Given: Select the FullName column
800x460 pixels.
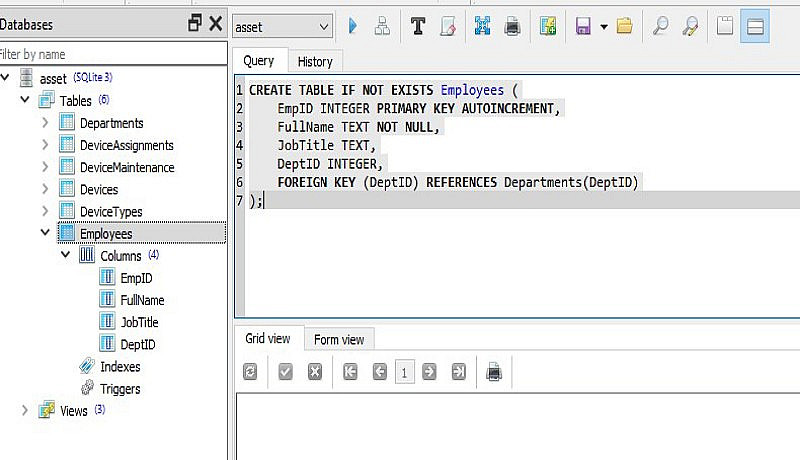Looking at the screenshot, I should (x=142, y=300).
